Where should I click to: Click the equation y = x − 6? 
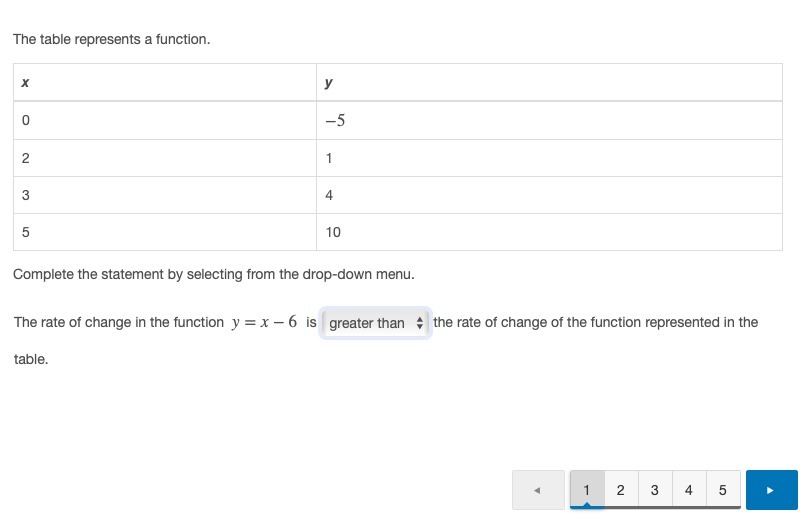pyautogui.click(x=264, y=322)
